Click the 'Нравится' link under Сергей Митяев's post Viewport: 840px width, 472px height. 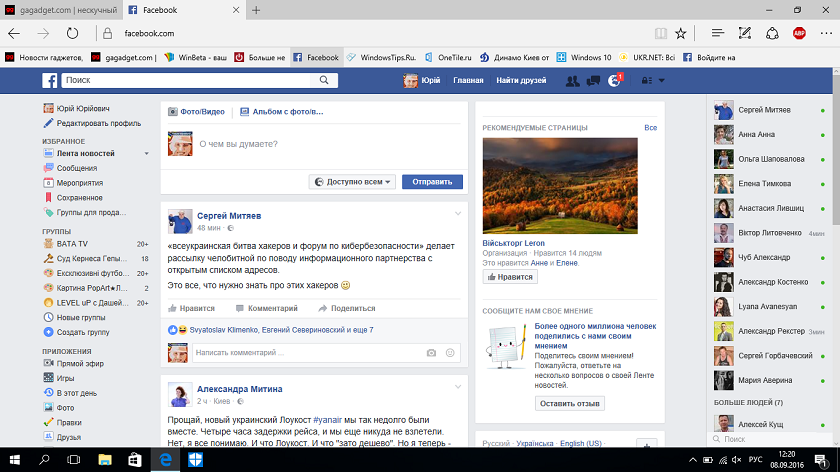click(192, 309)
